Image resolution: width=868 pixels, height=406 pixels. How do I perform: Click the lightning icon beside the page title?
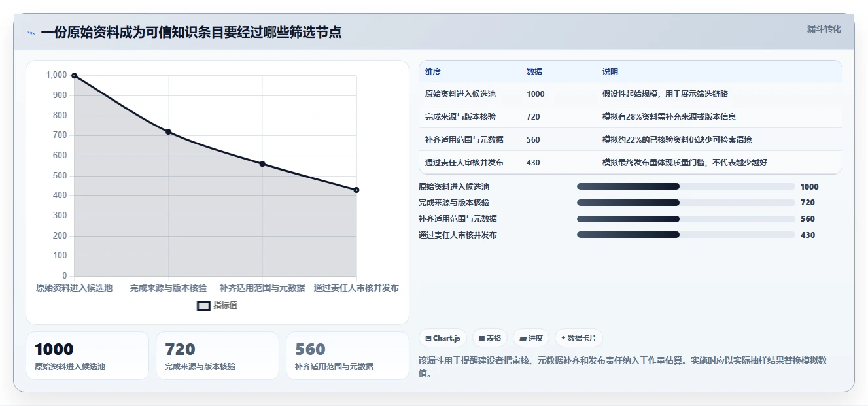click(31, 33)
